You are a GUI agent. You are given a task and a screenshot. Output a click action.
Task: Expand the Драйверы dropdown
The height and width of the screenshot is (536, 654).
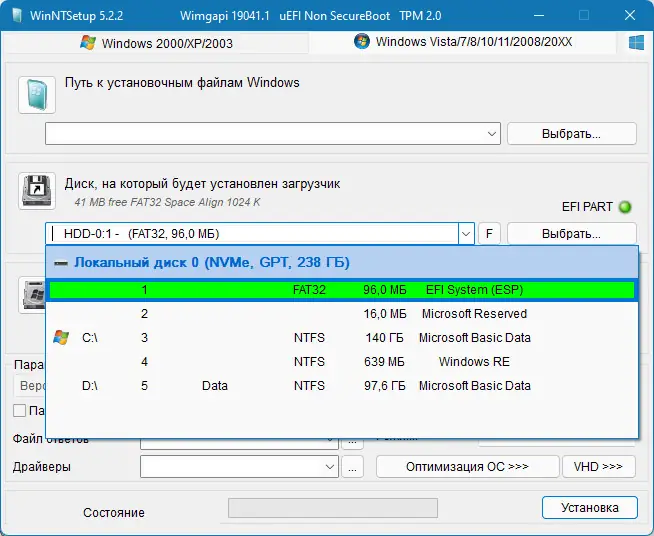click(330, 466)
